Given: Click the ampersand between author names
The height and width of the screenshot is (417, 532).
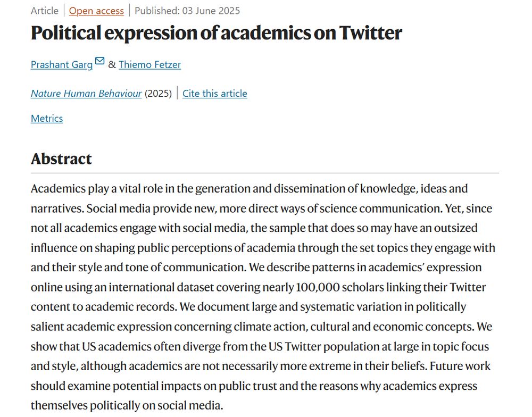Looking at the screenshot, I should click(x=112, y=64).
